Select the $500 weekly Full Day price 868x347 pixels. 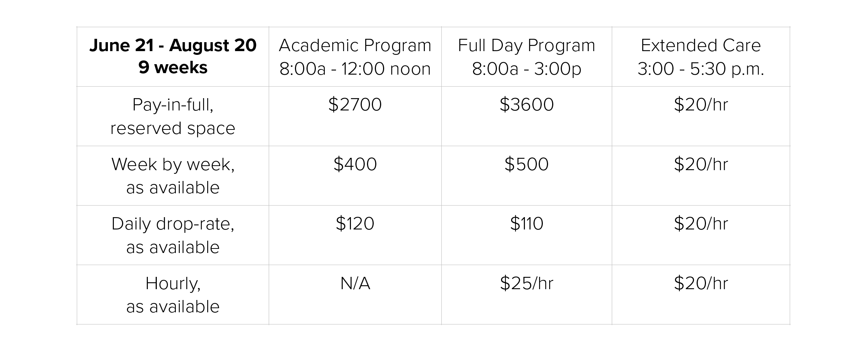click(x=526, y=164)
